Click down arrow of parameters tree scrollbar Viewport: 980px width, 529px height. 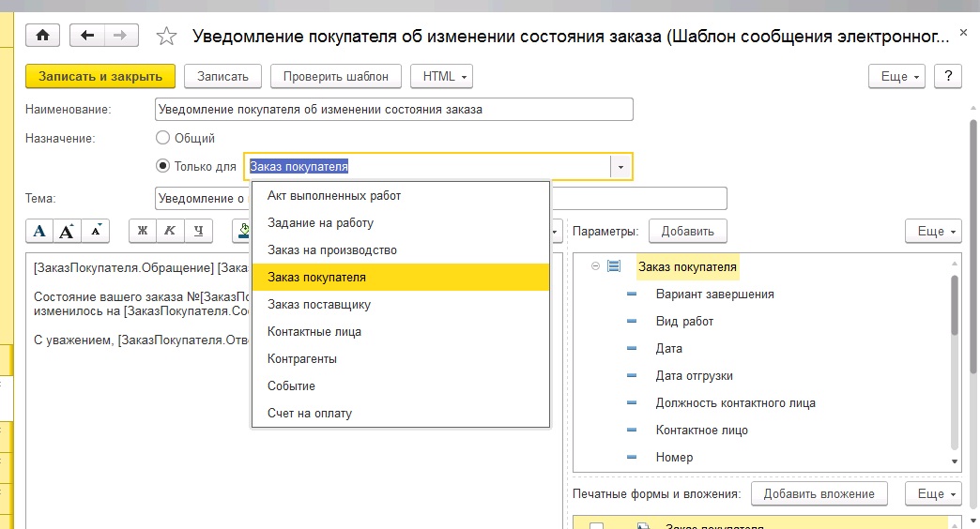955,461
